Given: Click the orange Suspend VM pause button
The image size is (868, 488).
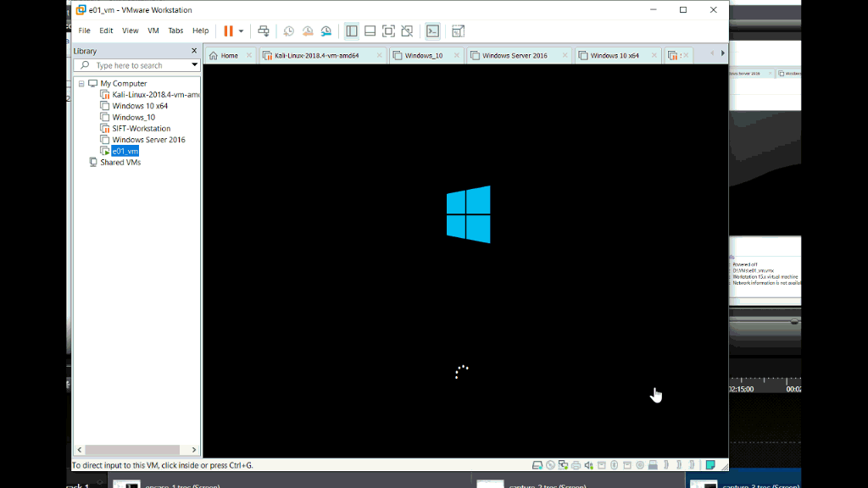Looking at the screenshot, I should pyautogui.click(x=228, y=31).
